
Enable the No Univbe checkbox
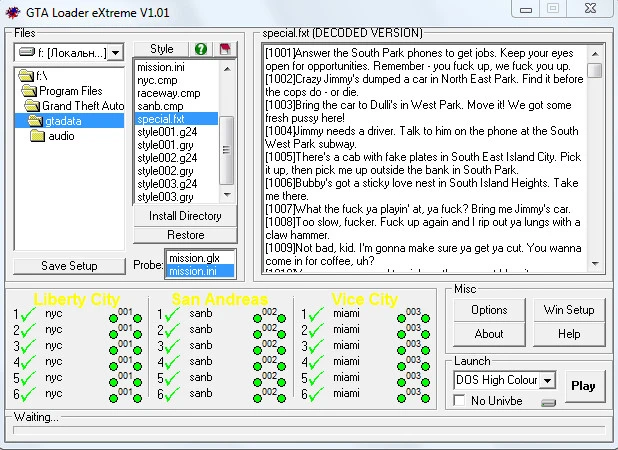(x=459, y=400)
